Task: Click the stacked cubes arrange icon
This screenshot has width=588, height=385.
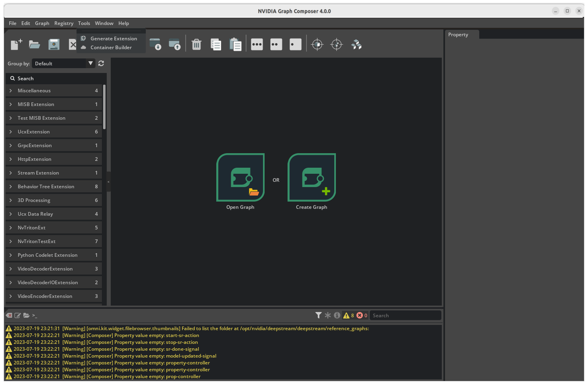Action: pyautogui.click(x=356, y=44)
